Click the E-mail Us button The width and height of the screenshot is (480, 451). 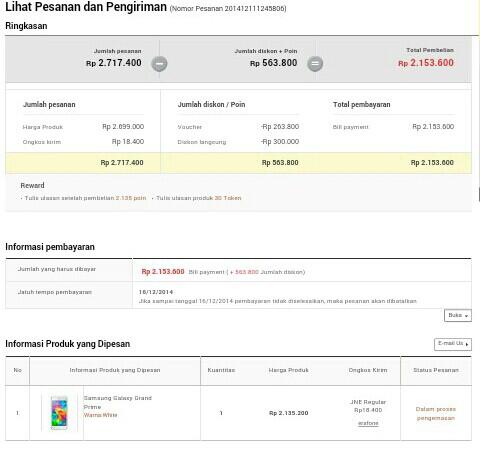pos(453,344)
